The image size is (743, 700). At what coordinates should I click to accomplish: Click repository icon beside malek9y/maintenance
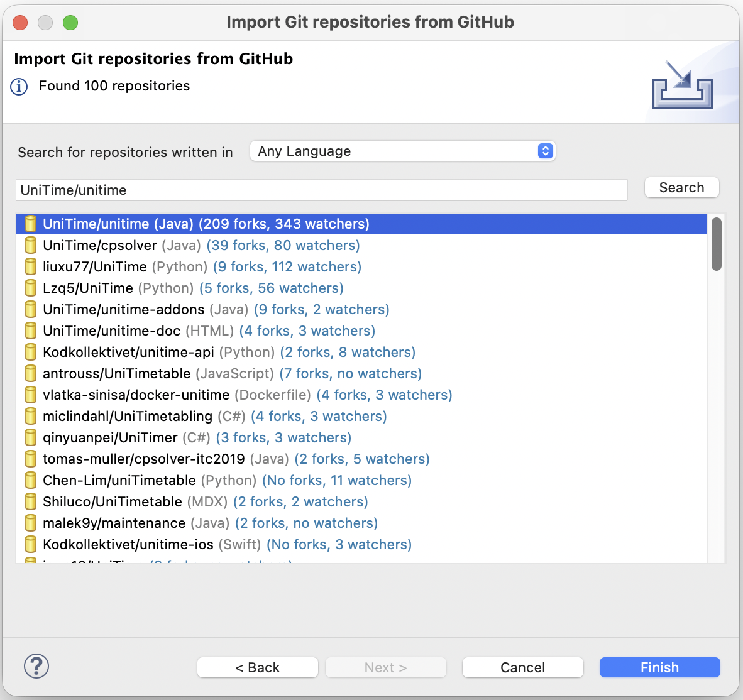(x=31, y=523)
